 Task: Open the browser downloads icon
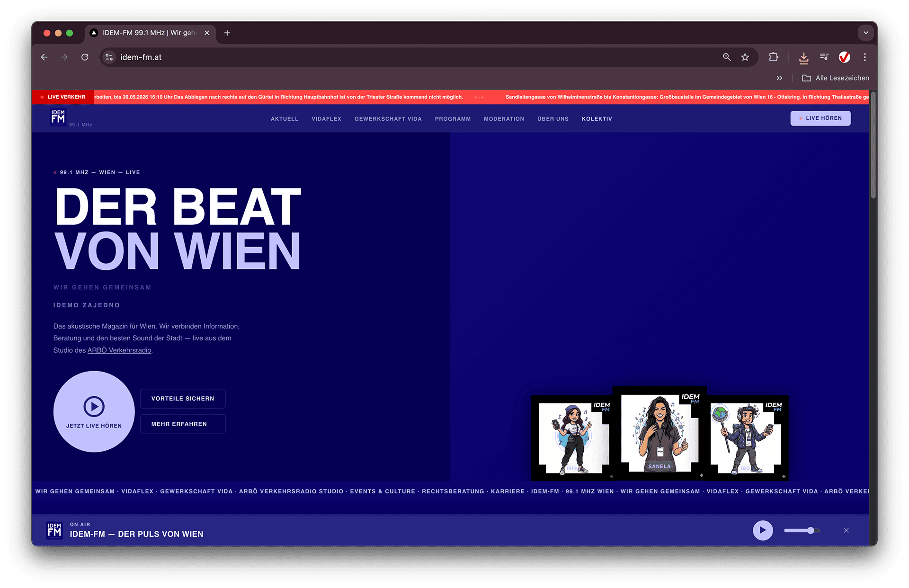tap(803, 58)
